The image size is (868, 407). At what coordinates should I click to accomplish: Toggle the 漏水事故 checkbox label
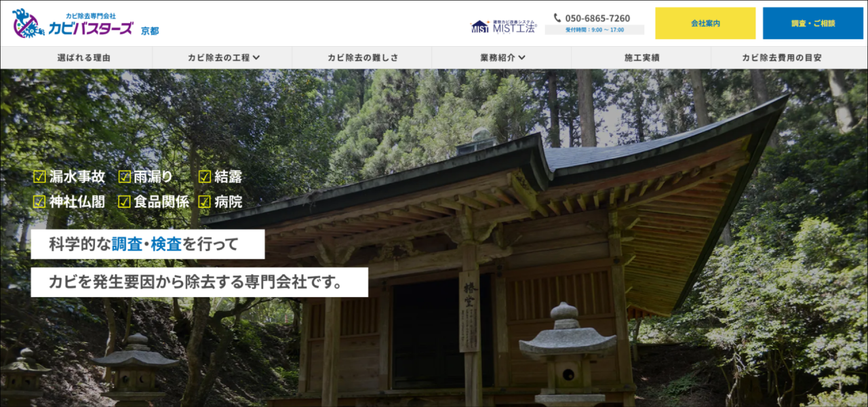point(79,176)
